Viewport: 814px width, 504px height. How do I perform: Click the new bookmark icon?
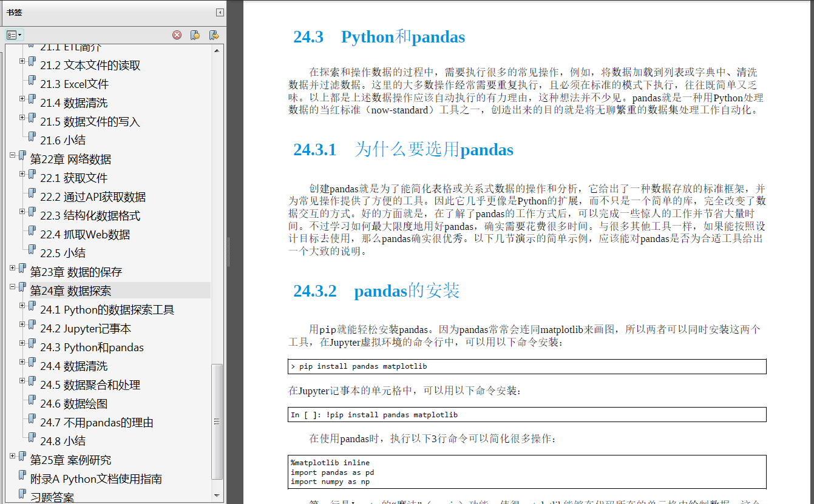point(195,35)
